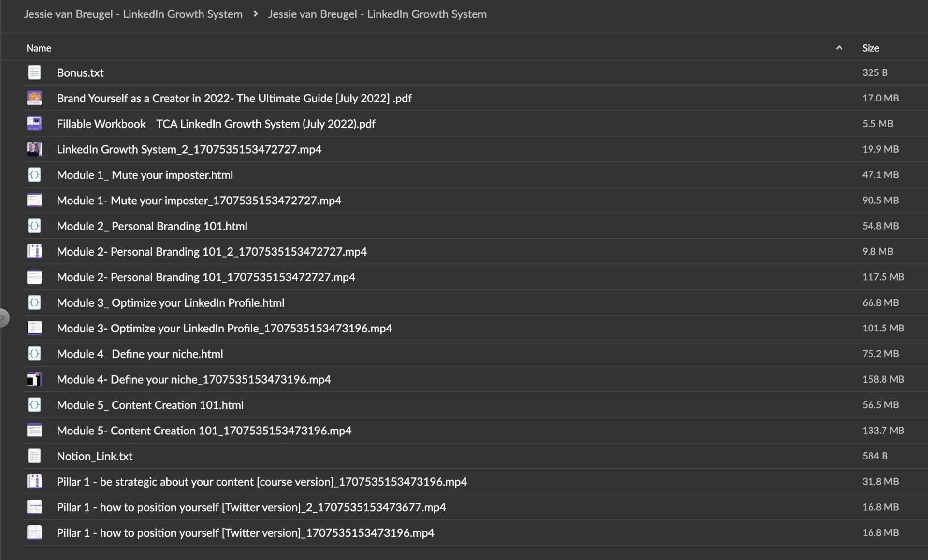Screen dimensions: 928x560
Task: Click the 325 B size value
Action: [x=875, y=72]
